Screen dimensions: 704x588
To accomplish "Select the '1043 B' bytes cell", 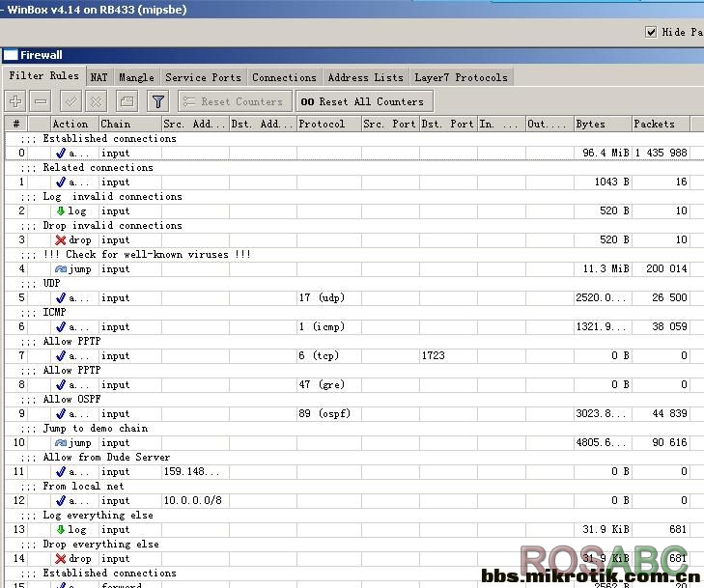I will (x=603, y=182).
